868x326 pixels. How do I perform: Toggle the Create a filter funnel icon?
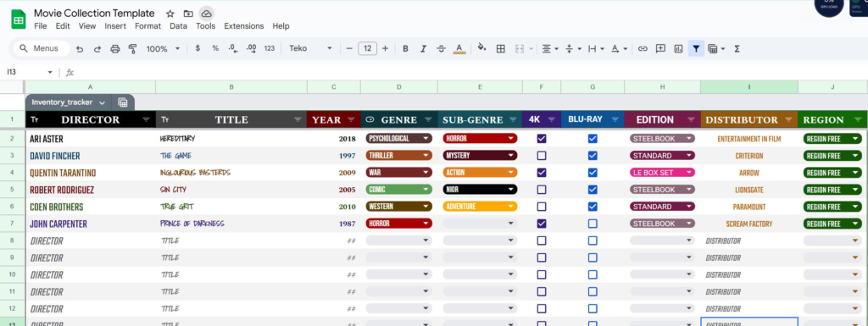[696, 48]
